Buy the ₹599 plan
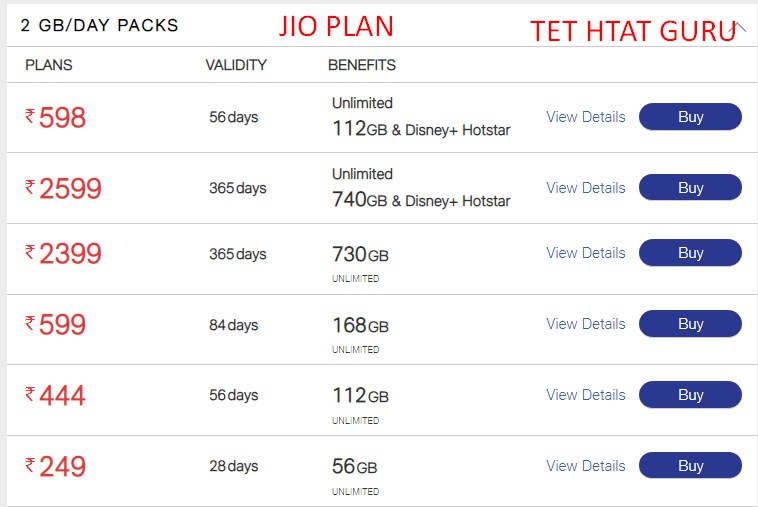 (x=690, y=323)
